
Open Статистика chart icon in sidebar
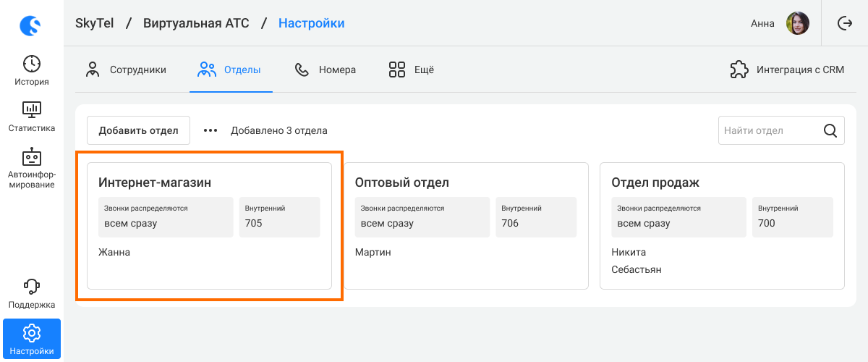[32, 110]
